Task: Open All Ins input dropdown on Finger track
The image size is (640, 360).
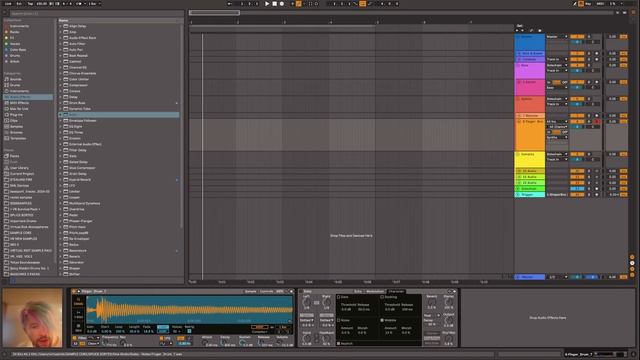Action: click(x=557, y=122)
